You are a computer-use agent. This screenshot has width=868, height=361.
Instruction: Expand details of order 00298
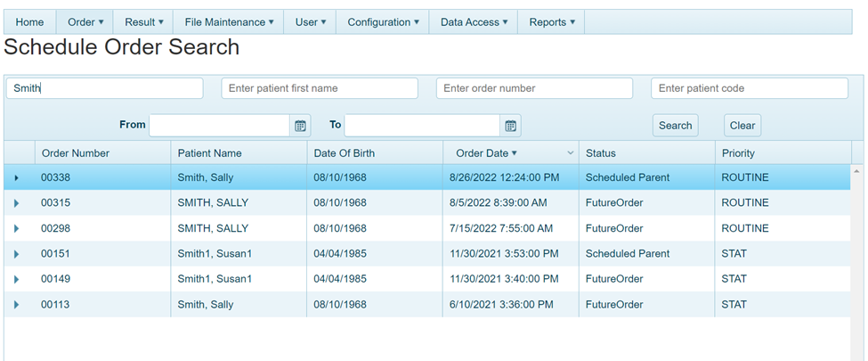[17, 229]
